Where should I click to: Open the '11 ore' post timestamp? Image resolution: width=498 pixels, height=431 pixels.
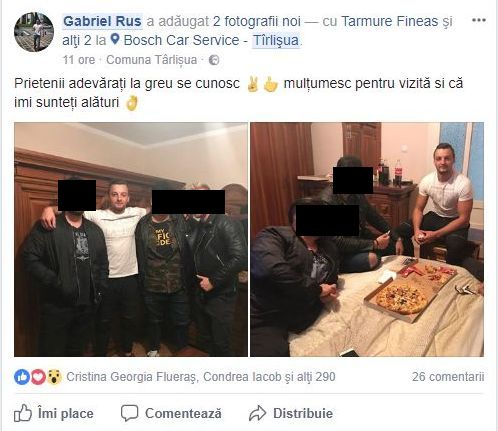[79, 60]
